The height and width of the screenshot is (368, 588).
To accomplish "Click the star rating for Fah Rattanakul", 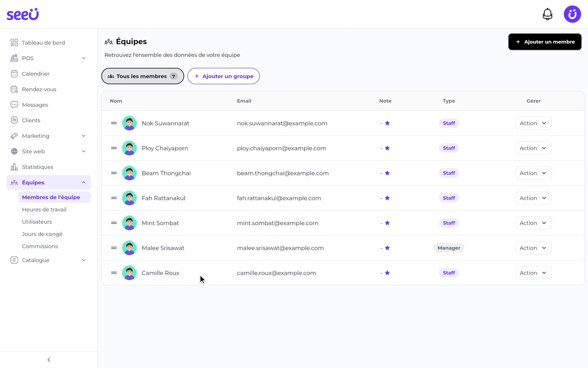I will pyautogui.click(x=387, y=198).
